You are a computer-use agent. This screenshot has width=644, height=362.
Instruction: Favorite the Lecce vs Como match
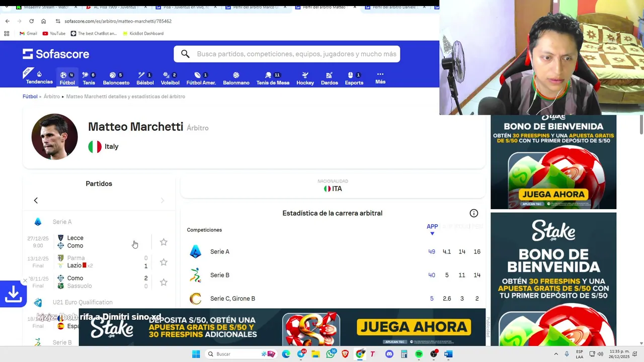(164, 242)
